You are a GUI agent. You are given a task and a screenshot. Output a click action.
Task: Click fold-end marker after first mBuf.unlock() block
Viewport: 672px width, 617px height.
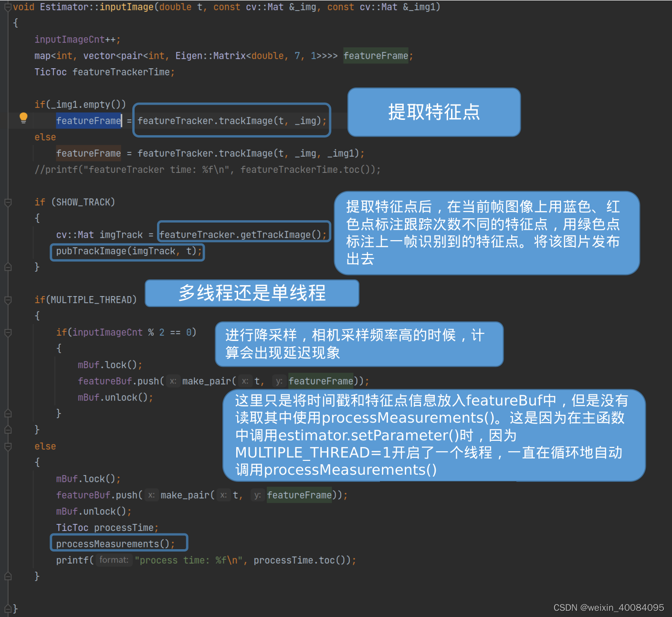coord(8,413)
